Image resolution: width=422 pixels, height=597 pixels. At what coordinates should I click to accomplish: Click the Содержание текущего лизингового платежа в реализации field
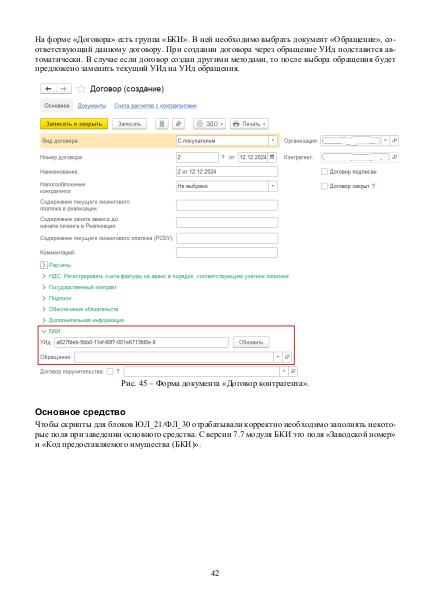pyautogui.click(x=227, y=205)
